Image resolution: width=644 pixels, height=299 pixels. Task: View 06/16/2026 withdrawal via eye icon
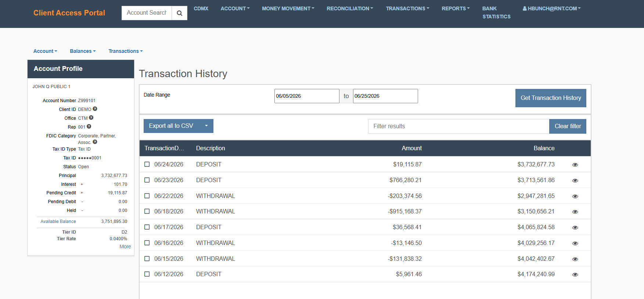click(575, 244)
